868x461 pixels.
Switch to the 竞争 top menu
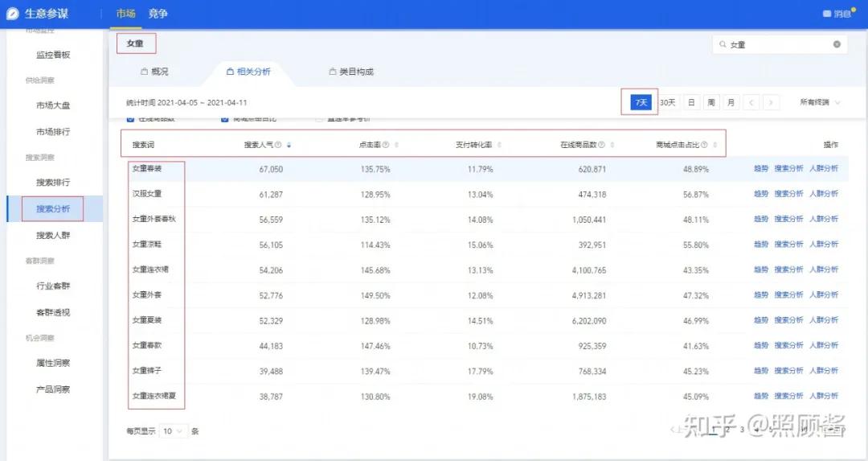158,14
